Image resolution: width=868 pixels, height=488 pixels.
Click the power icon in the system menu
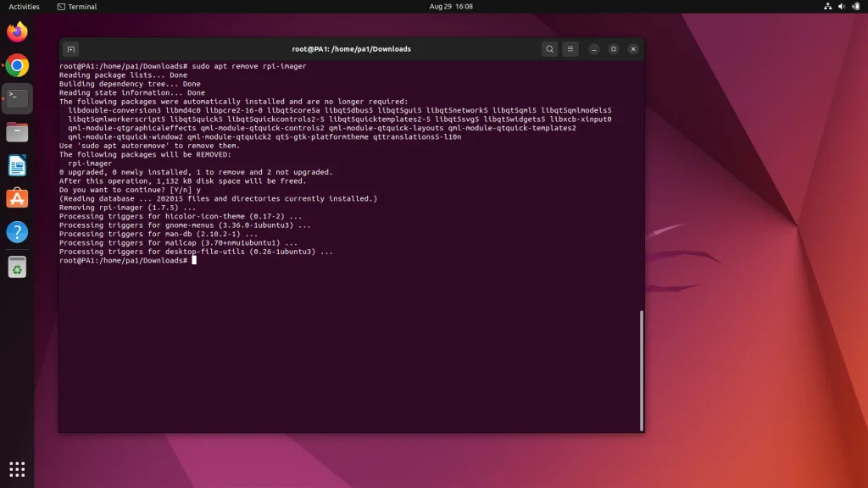pyautogui.click(x=856, y=7)
